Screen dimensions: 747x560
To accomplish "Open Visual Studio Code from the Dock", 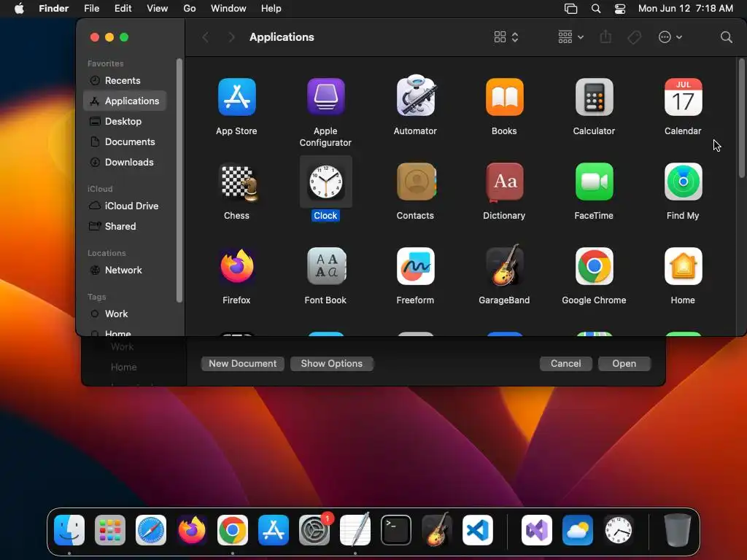I will [478, 530].
